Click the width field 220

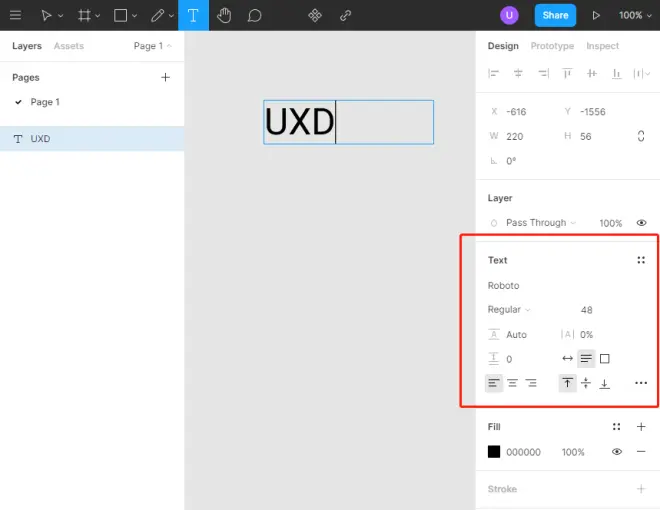click(515, 137)
